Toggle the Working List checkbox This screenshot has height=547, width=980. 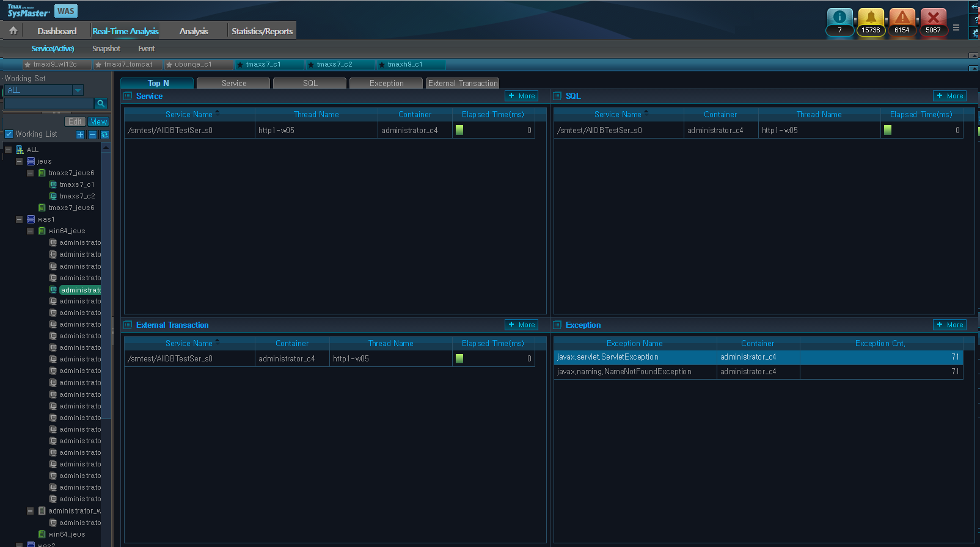click(x=9, y=134)
